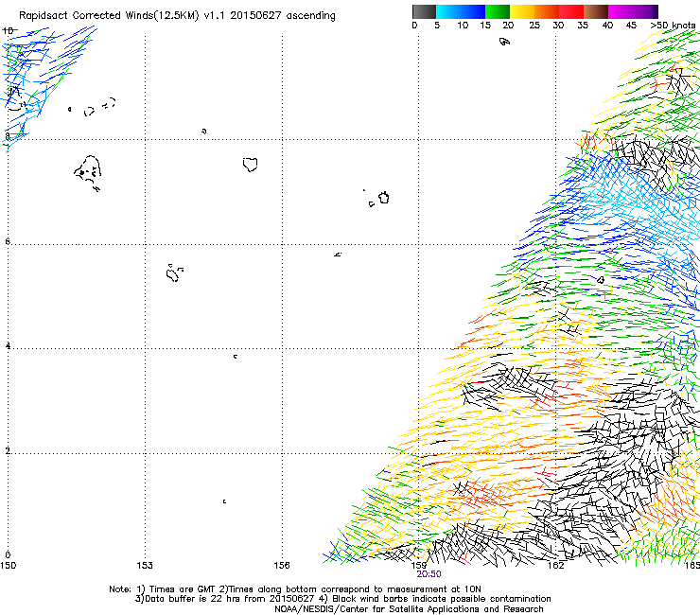The height and width of the screenshot is (615, 700).
Task: Click the cyan 5–10 knots color band
Action: pyautogui.click(x=448, y=11)
